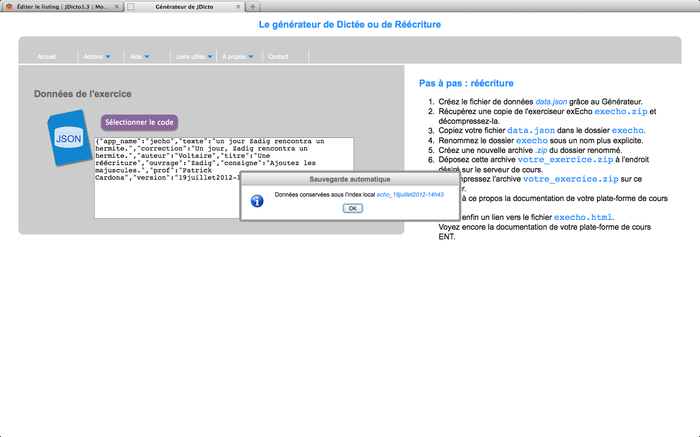Close the Éditer le listing tab
Image resolution: width=700 pixels, height=437 pixels.
click(x=116, y=6)
